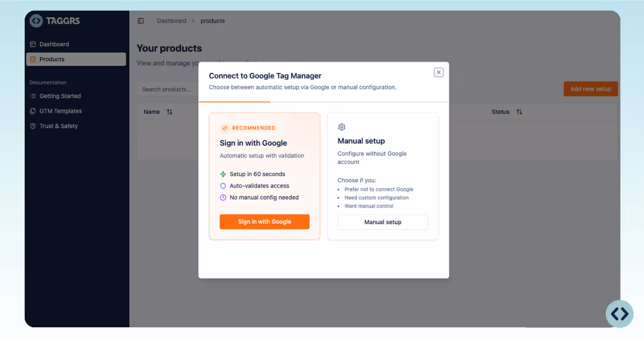Click the orange Sign in with Google button

(265, 222)
